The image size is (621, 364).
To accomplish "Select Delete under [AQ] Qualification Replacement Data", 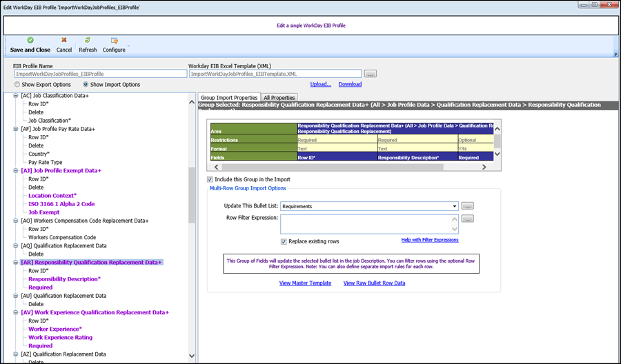I will [x=36, y=254].
